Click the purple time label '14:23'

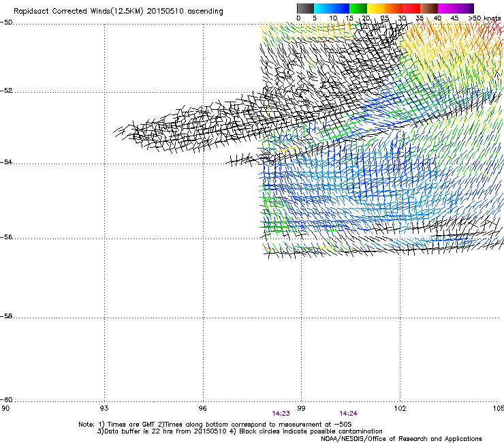[281, 414]
